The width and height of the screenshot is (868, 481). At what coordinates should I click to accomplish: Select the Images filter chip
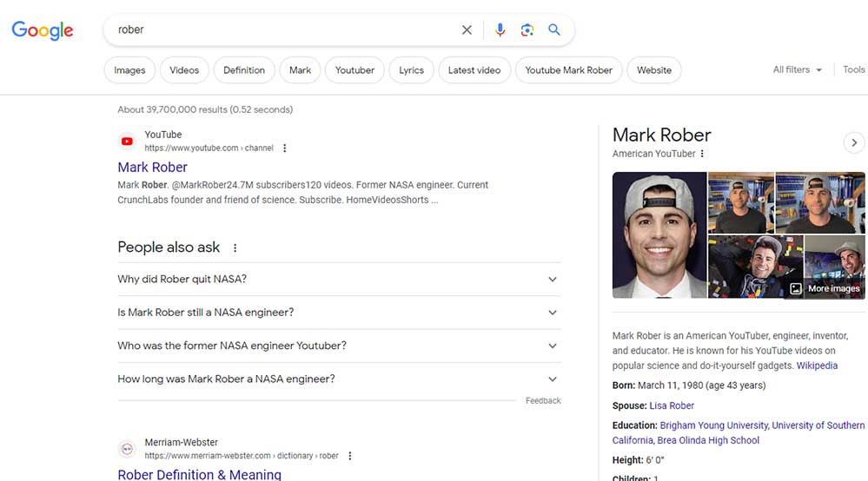129,70
